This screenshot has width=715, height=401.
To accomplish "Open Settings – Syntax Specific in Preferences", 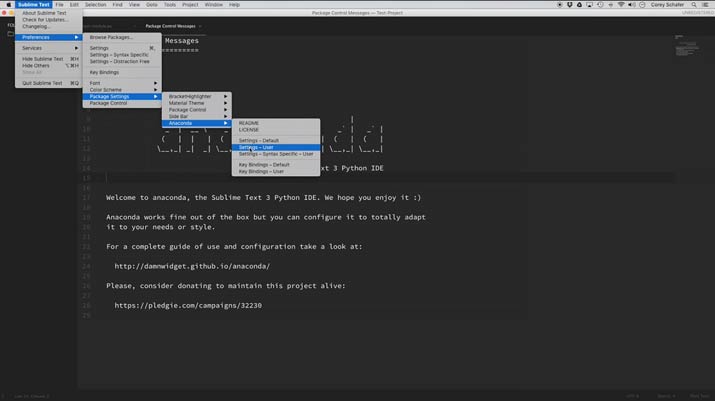I will (x=122, y=55).
